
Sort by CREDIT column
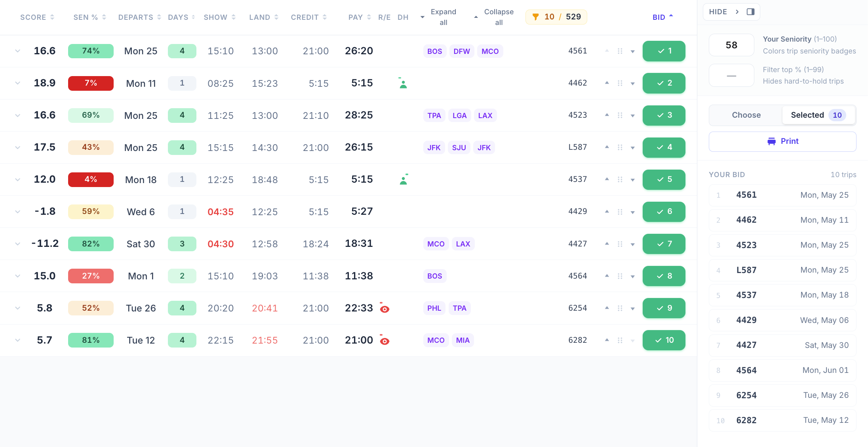click(x=309, y=17)
